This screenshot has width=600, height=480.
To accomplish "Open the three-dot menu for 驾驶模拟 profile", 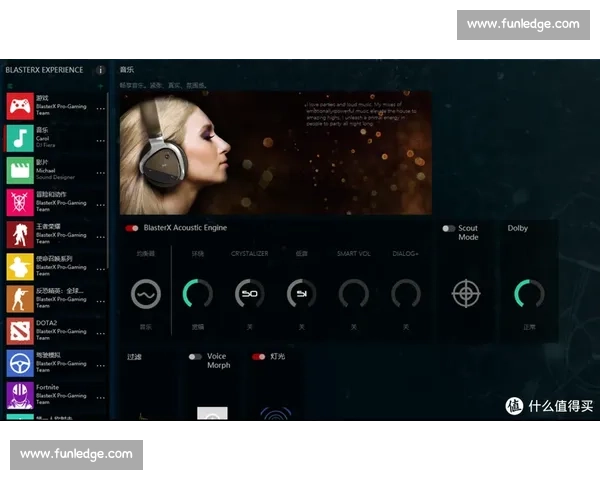I will pos(101,366).
